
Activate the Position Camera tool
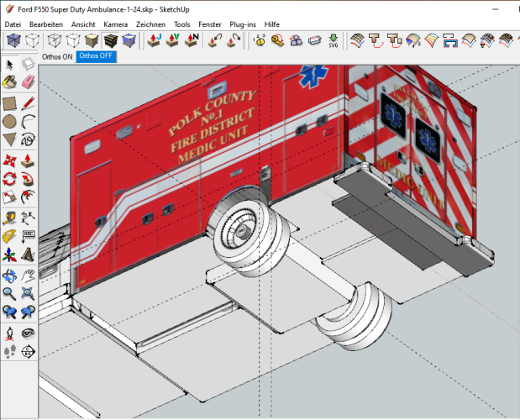(x=9, y=333)
